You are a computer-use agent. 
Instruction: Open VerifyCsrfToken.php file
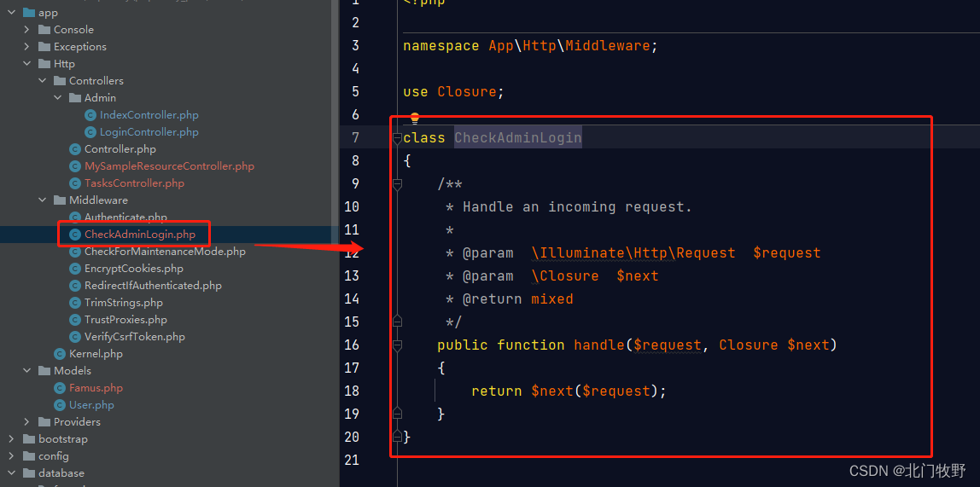click(135, 337)
